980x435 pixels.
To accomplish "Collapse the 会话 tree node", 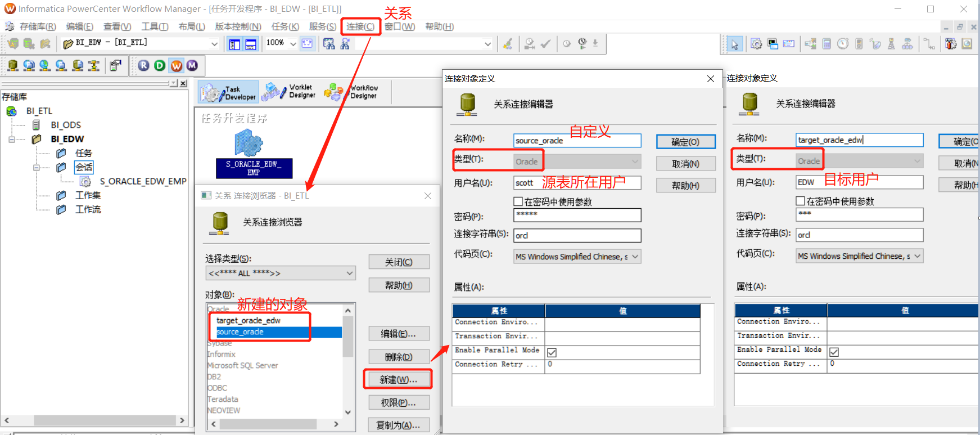I will tap(36, 167).
